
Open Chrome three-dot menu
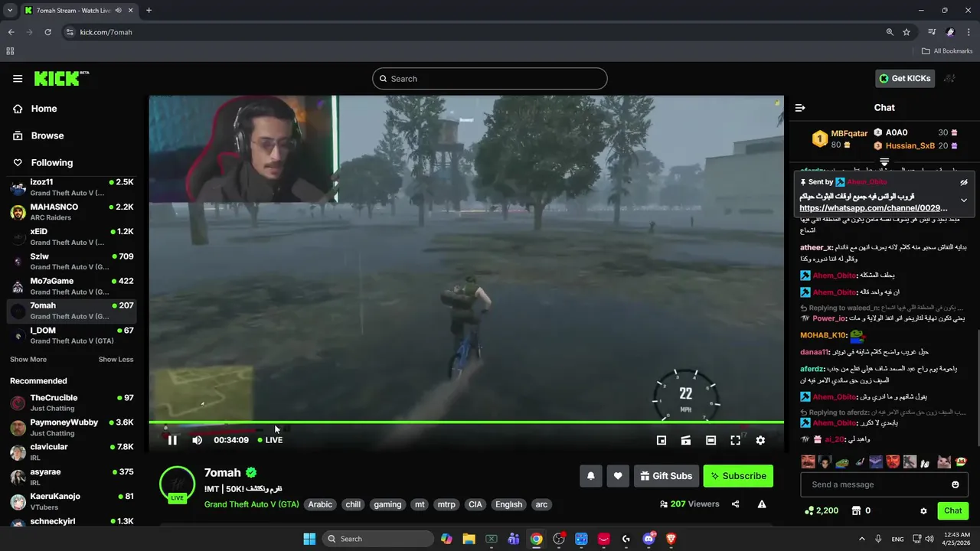coord(968,32)
